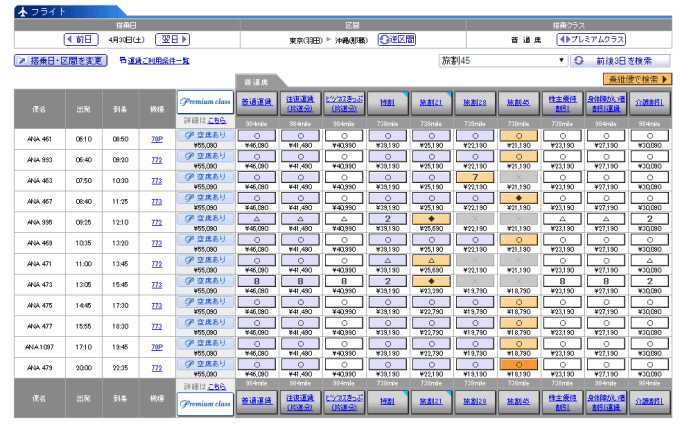Open 株主優待割引 fare link in top header
The image size is (680, 425).
562,103
